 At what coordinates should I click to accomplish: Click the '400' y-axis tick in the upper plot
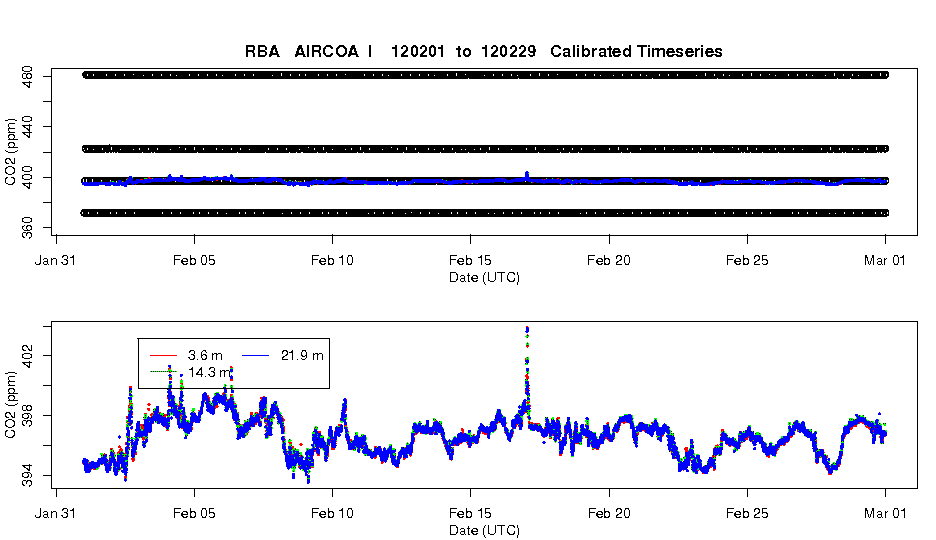[x=27, y=177]
